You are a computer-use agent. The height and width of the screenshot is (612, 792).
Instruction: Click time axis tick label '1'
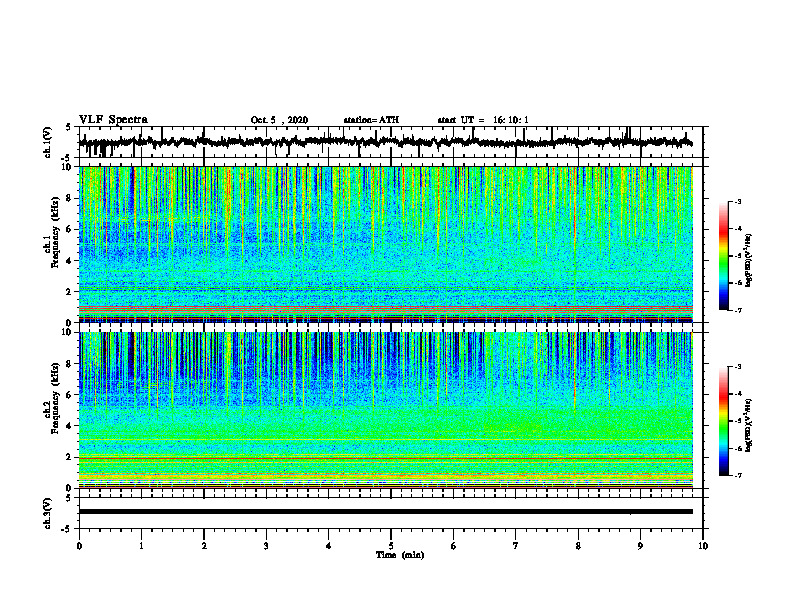(x=141, y=546)
